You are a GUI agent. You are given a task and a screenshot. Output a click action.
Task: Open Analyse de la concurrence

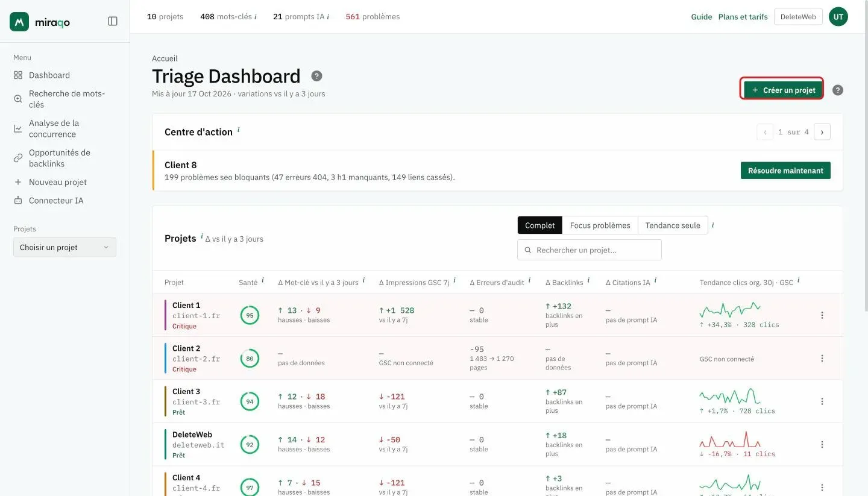pos(64,129)
